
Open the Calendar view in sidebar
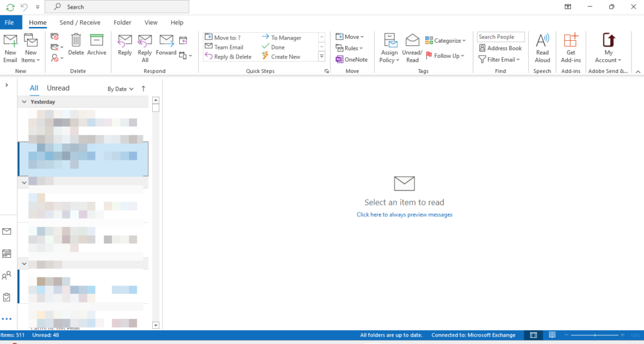coord(7,253)
